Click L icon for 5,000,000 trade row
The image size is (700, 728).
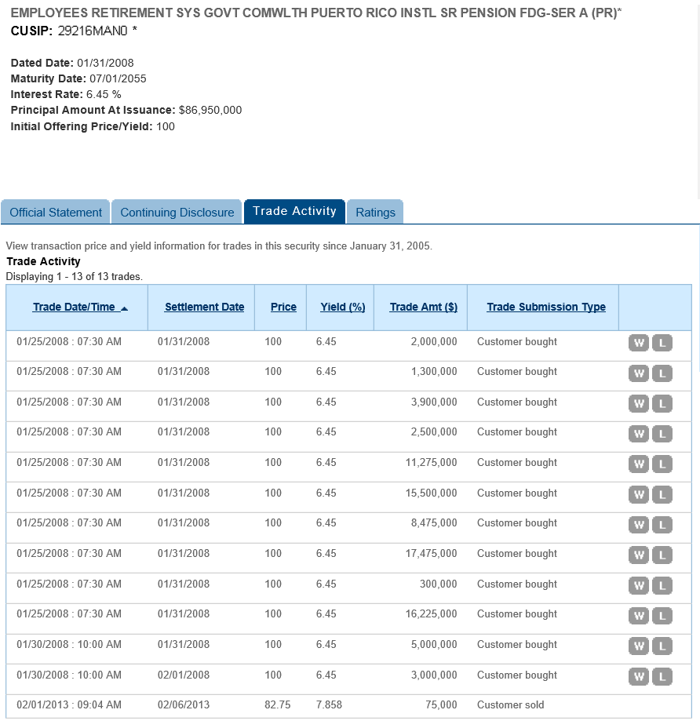tap(662, 646)
